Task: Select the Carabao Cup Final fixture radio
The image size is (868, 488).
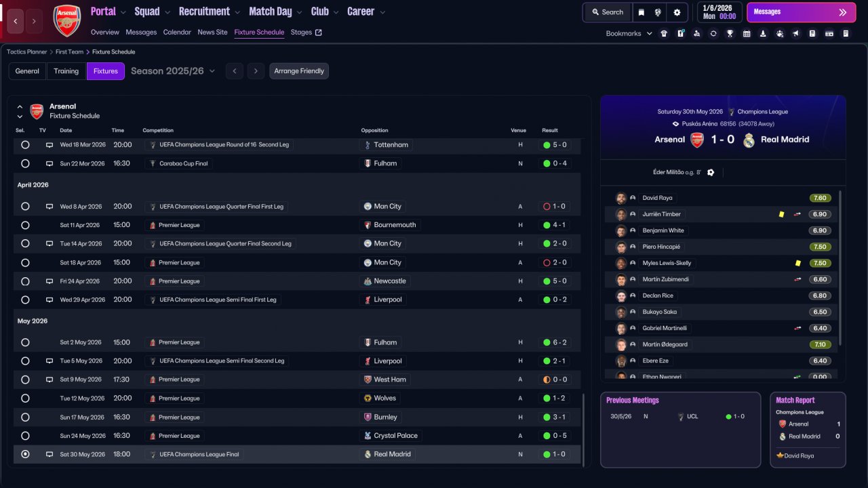Action: pos(25,163)
